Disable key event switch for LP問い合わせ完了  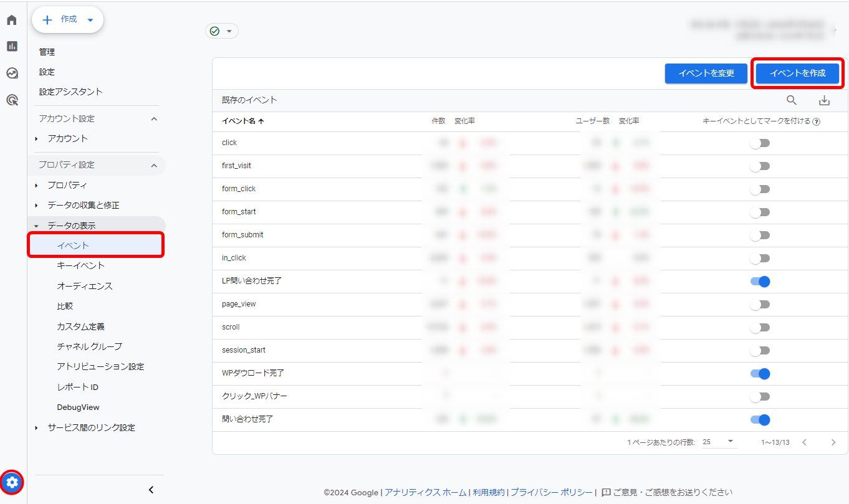pyautogui.click(x=760, y=282)
